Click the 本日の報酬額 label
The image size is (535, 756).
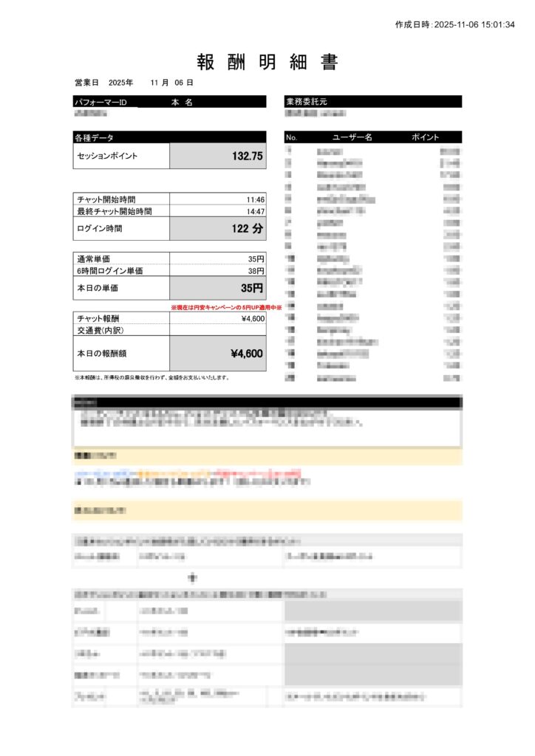[x=101, y=354]
